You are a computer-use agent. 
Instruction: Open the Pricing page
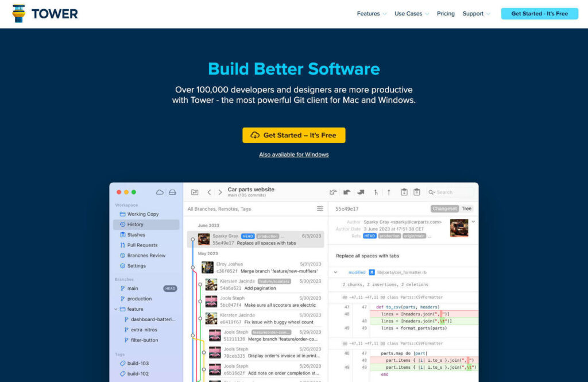(446, 14)
